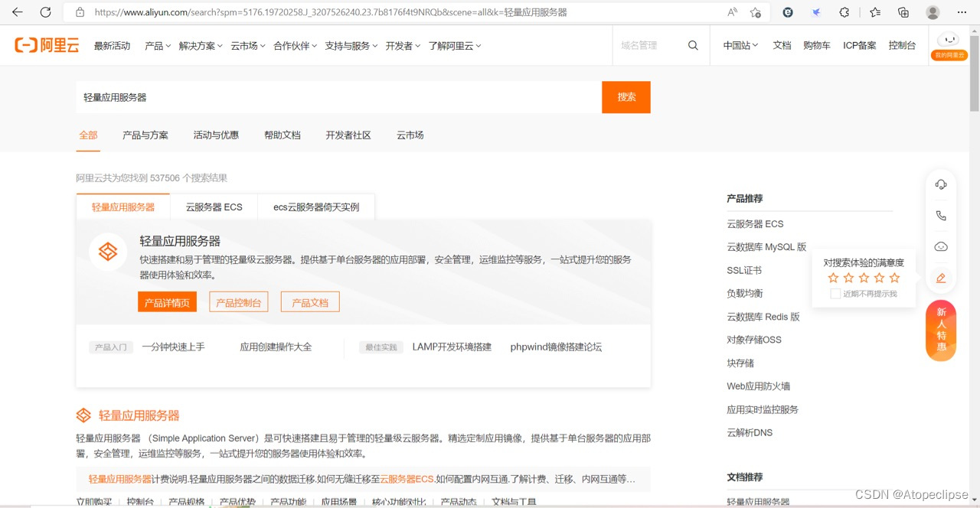Open SSL证书 in product recommendations
Image resolution: width=980 pixels, height=508 pixels.
click(x=744, y=270)
